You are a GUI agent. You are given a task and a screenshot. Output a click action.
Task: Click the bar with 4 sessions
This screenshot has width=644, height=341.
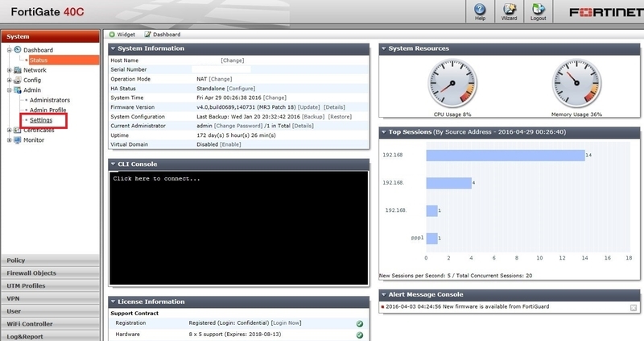pyautogui.click(x=449, y=183)
